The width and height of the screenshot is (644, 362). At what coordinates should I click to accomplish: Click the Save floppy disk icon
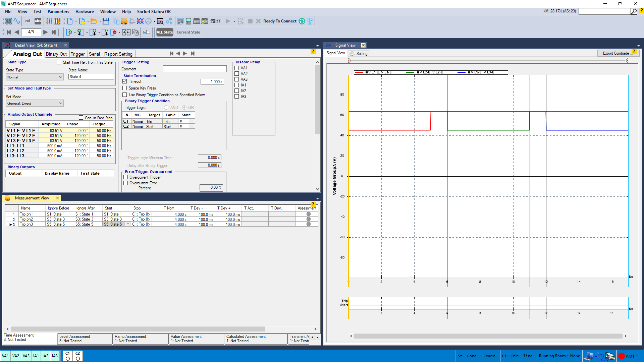[106, 21]
